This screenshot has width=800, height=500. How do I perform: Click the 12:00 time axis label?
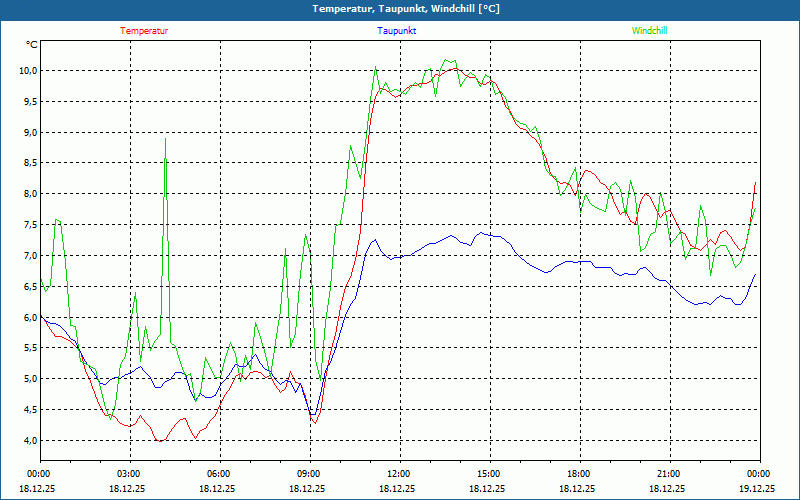pos(398,474)
